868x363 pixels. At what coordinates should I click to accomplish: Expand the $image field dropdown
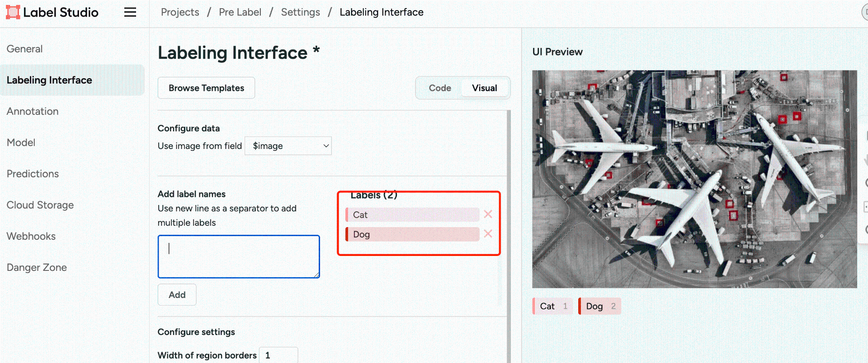coord(288,146)
